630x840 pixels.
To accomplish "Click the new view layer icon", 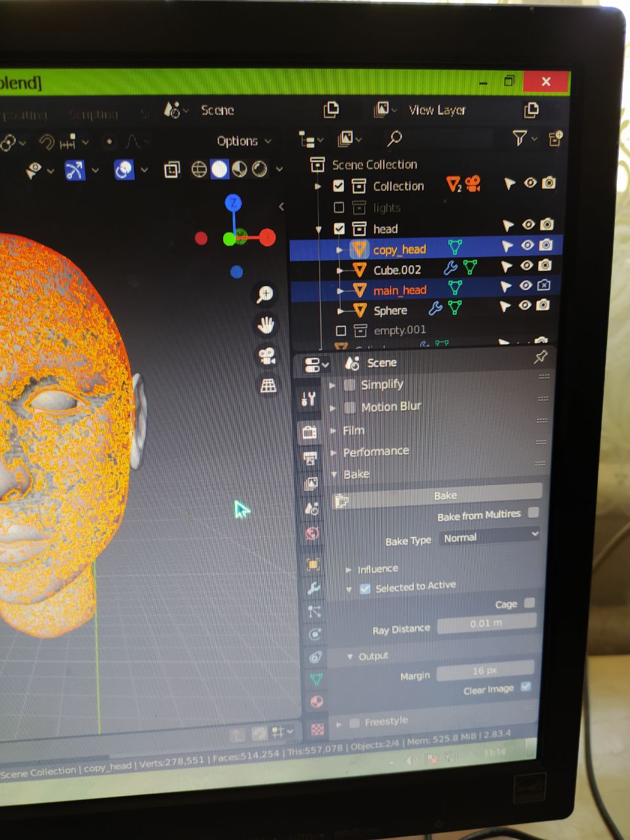I will tap(531, 110).
